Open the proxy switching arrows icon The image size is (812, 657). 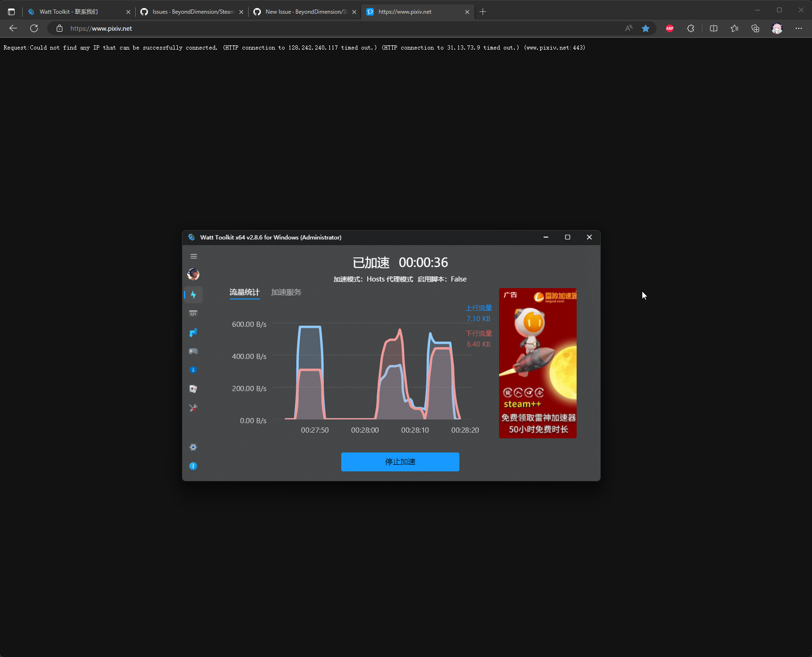pos(193,332)
